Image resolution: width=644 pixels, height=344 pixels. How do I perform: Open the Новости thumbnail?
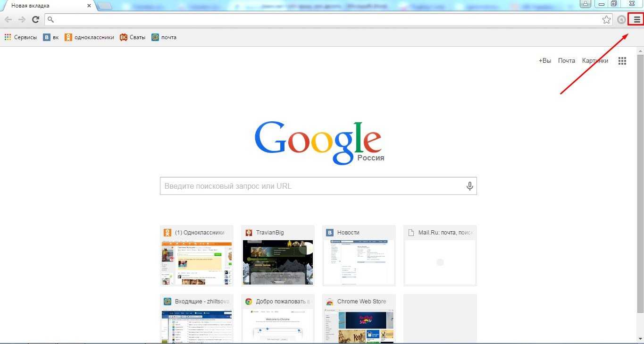pyautogui.click(x=359, y=255)
